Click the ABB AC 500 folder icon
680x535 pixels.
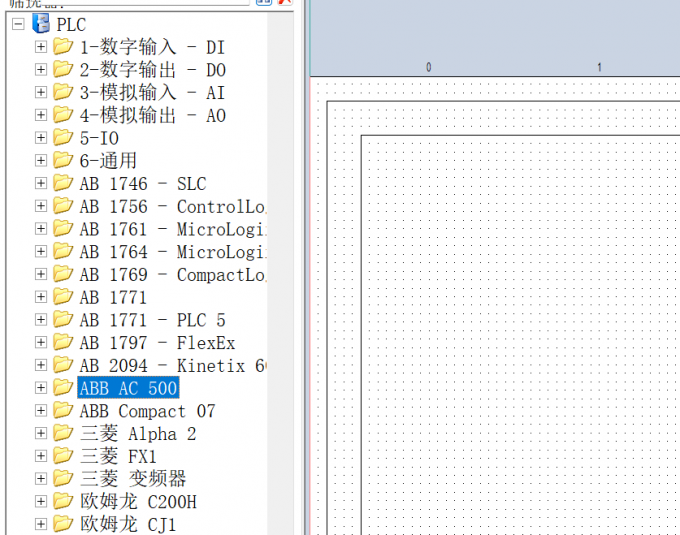point(63,387)
